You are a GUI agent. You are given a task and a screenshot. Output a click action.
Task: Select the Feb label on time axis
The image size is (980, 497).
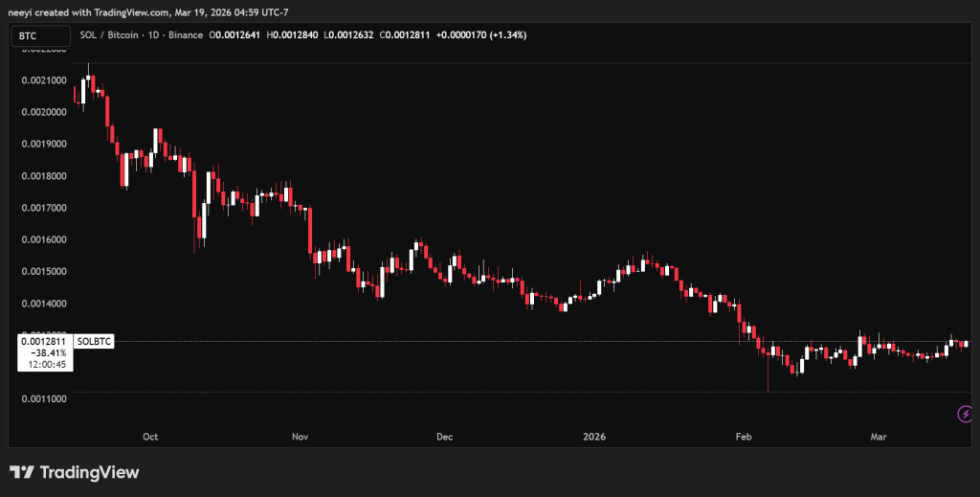pos(742,437)
